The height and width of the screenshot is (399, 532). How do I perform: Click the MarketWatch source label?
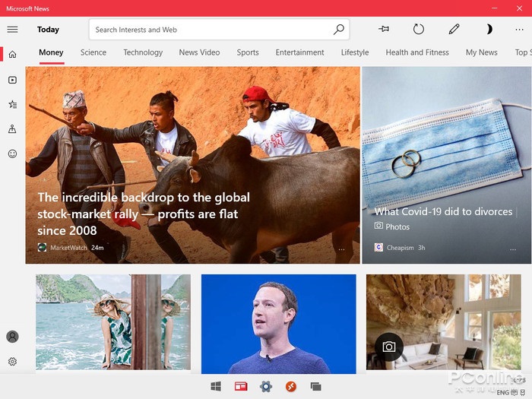pos(68,248)
